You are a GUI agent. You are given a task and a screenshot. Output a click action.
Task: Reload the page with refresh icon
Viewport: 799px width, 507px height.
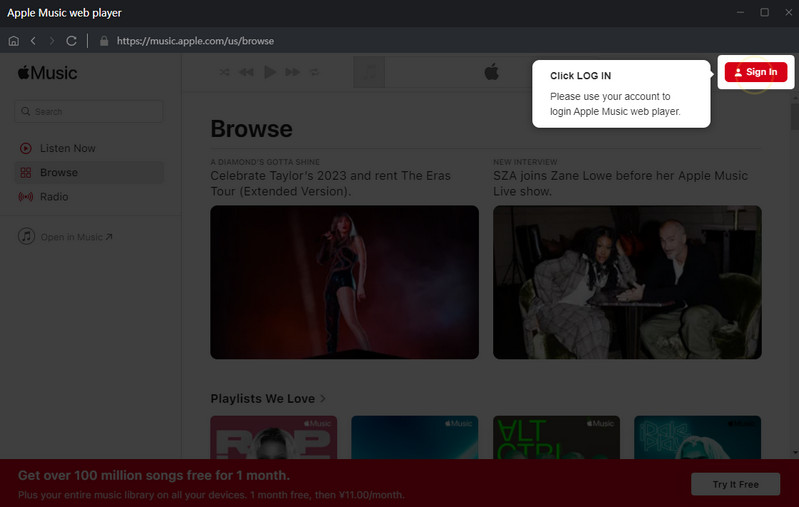71,41
